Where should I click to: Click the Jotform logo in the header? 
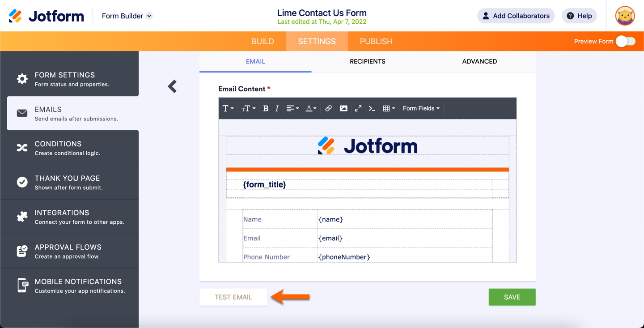click(x=47, y=16)
